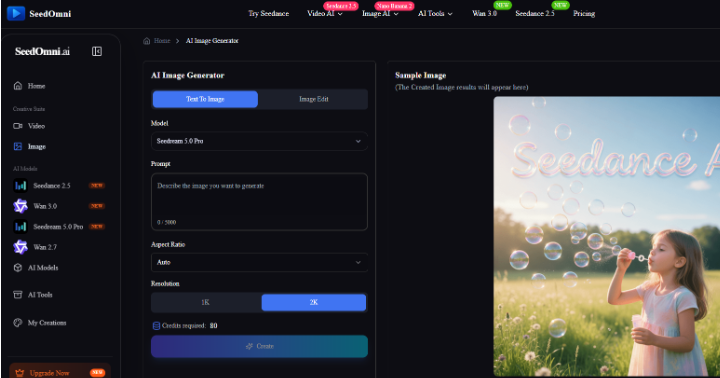Open Home in the sidebar
The image size is (720, 378).
pos(36,86)
